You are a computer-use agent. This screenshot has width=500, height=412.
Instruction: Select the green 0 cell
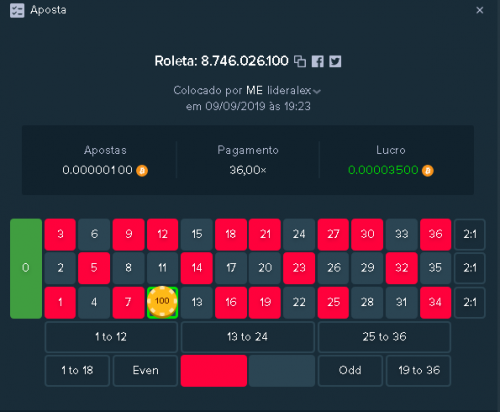(x=26, y=268)
